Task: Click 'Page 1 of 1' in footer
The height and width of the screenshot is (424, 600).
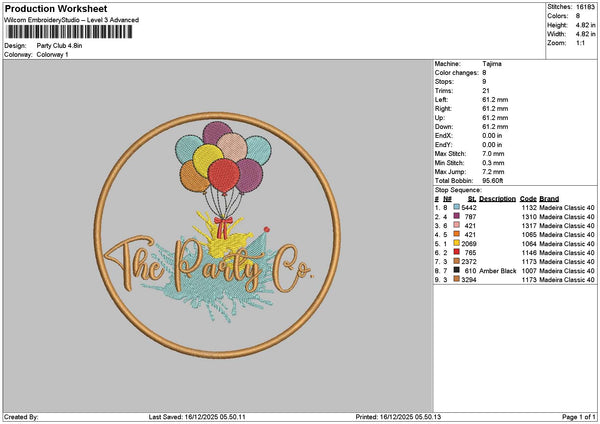Action: click(x=579, y=417)
